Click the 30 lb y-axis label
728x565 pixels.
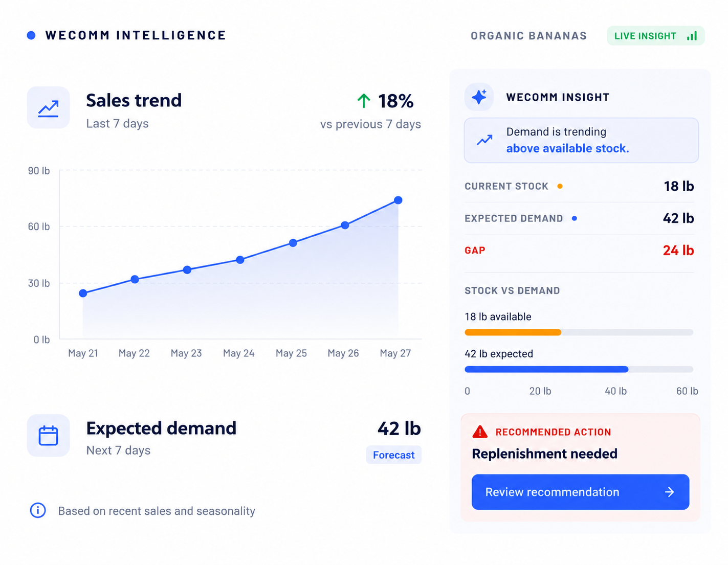tap(39, 283)
